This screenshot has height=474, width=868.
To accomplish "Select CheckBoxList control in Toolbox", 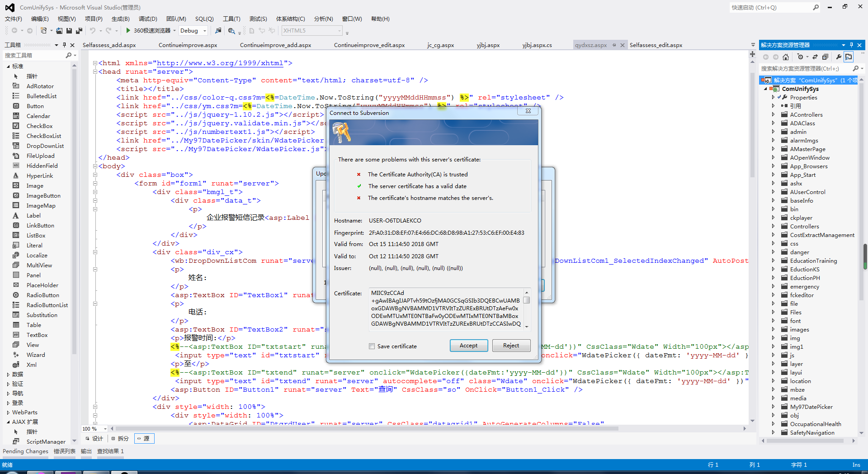I will pyautogui.click(x=43, y=136).
